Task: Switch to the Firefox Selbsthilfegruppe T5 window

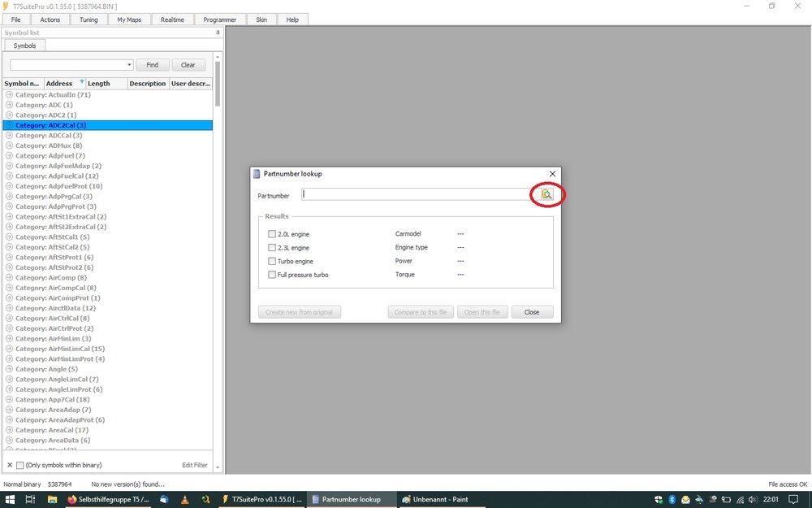Action: point(108,500)
